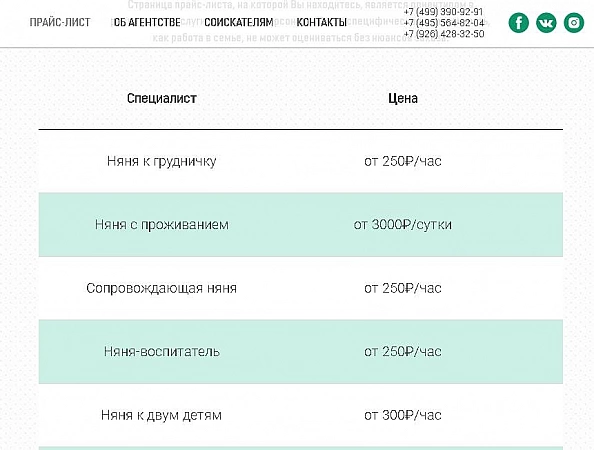Image resolution: width=594 pixels, height=450 pixels.
Task: Click price от 300₽/час
Action: pyautogui.click(x=403, y=415)
